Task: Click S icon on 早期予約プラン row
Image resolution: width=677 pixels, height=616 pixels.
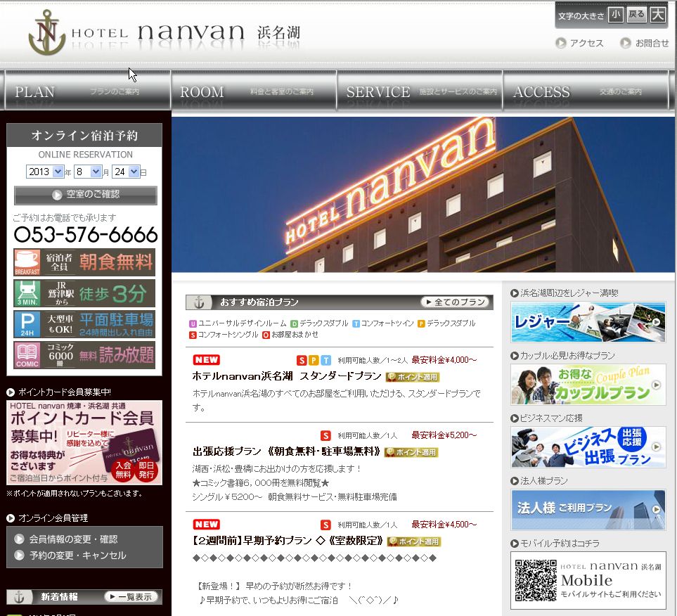Action: (x=325, y=525)
